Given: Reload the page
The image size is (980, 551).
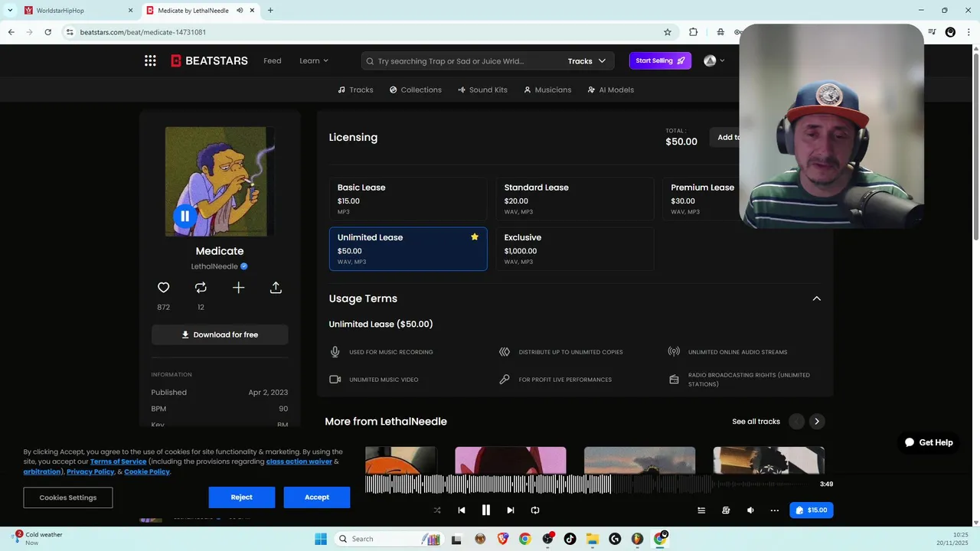Looking at the screenshot, I should tap(47, 32).
